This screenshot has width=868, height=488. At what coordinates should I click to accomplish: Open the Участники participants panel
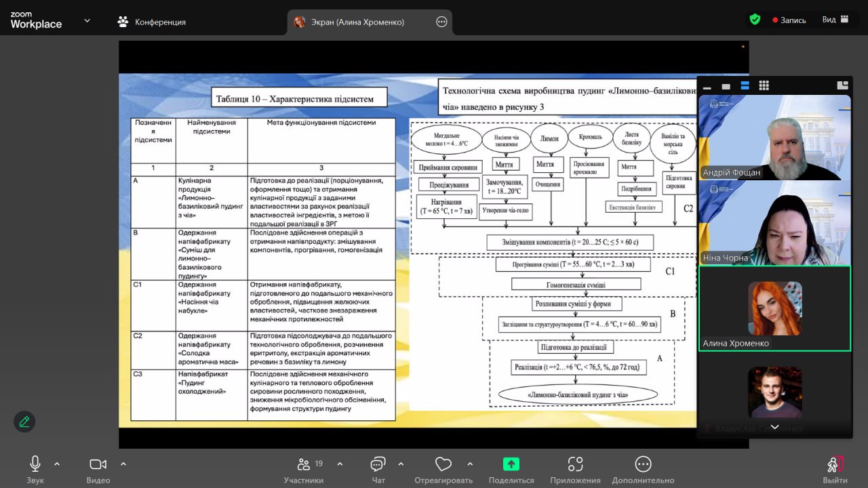click(x=304, y=469)
